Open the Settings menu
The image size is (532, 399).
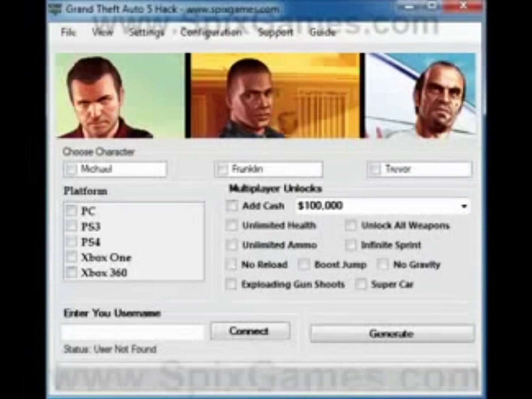(147, 32)
